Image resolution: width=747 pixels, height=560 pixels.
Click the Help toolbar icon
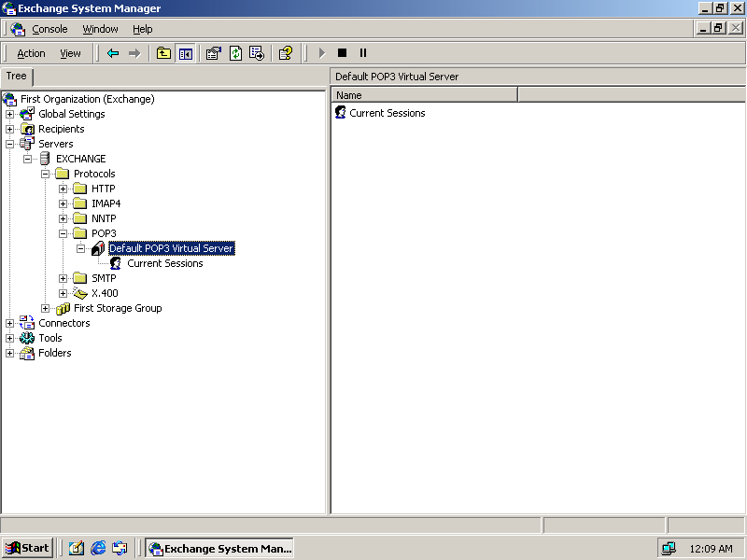click(x=286, y=53)
